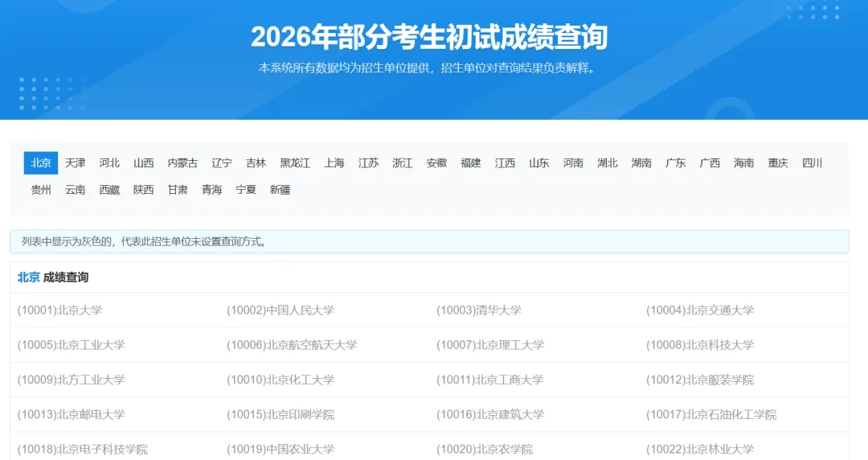The image size is (868, 460).
Task: Open the 新疆 region tab
Action: coord(280,190)
